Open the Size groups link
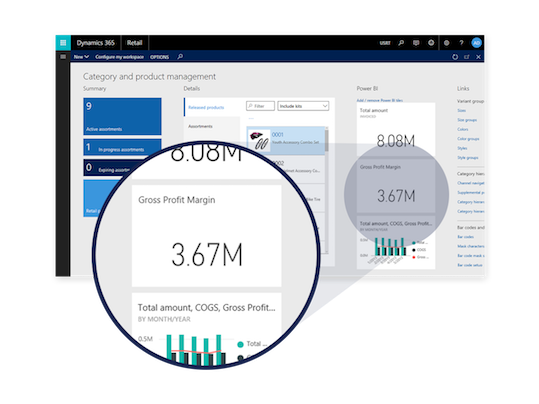539x404 pixels. (467, 120)
